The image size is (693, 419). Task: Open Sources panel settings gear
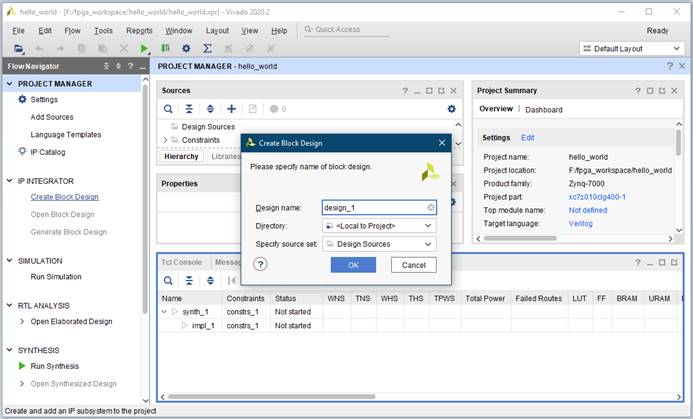coord(451,109)
